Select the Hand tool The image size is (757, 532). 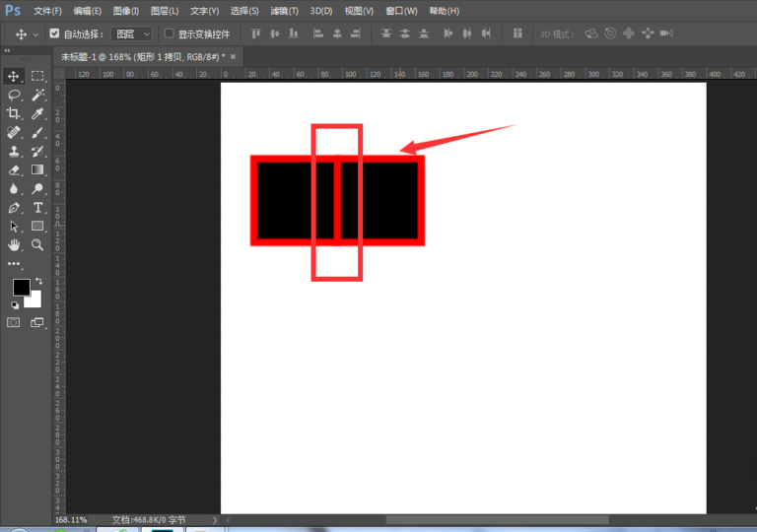coord(14,244)
